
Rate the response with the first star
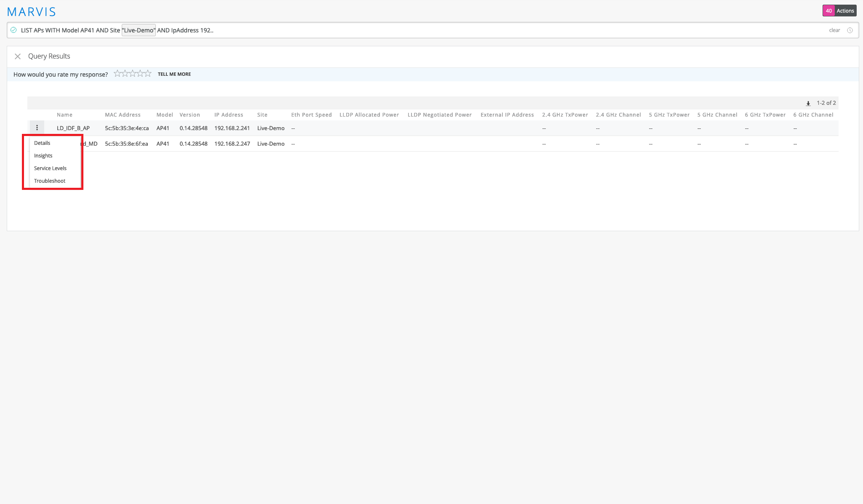(118, 74)
